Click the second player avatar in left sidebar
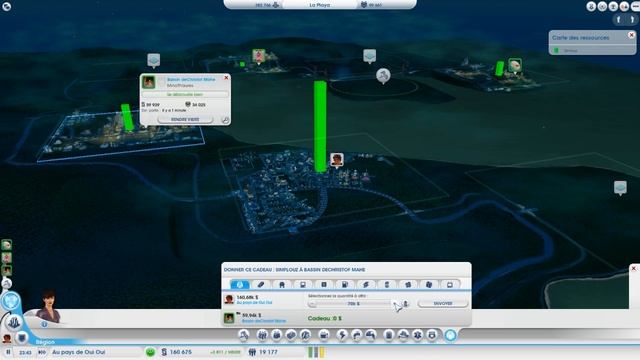 [x=7, y=258]
